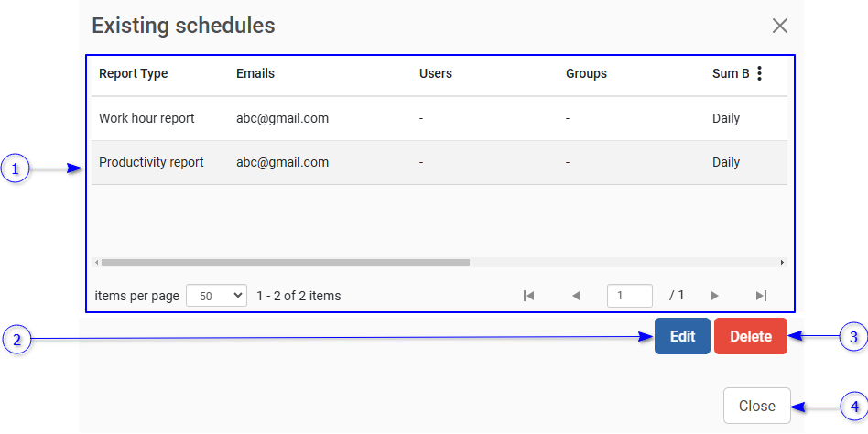
Task: Click the Emails column header
Action: 255,74
